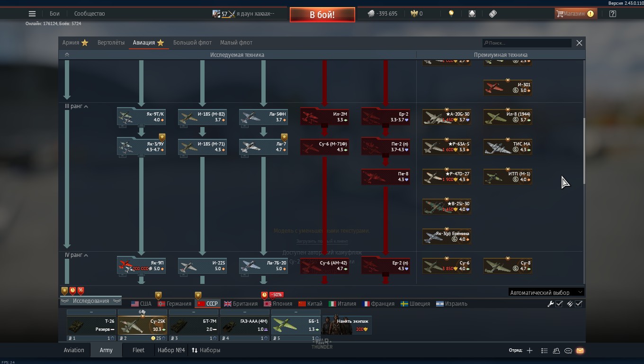This screenshot has height=364, width=644.
Task: Click the Поиск search field
Action: point(527,43)
